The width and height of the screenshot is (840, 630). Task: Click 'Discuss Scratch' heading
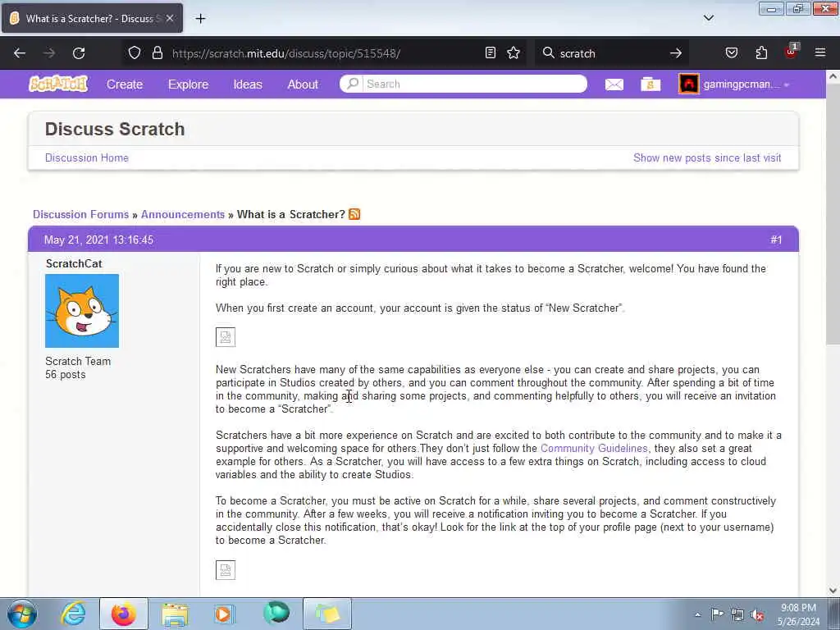pos(115,129)
